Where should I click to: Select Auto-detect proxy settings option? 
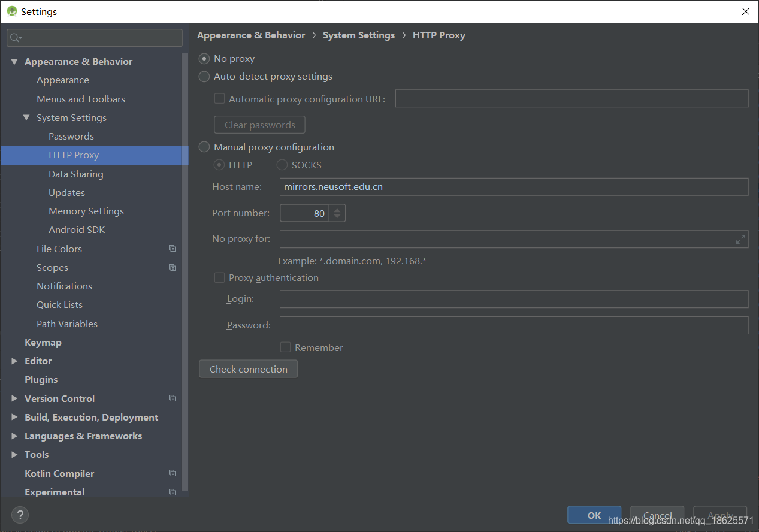(204, 77)
